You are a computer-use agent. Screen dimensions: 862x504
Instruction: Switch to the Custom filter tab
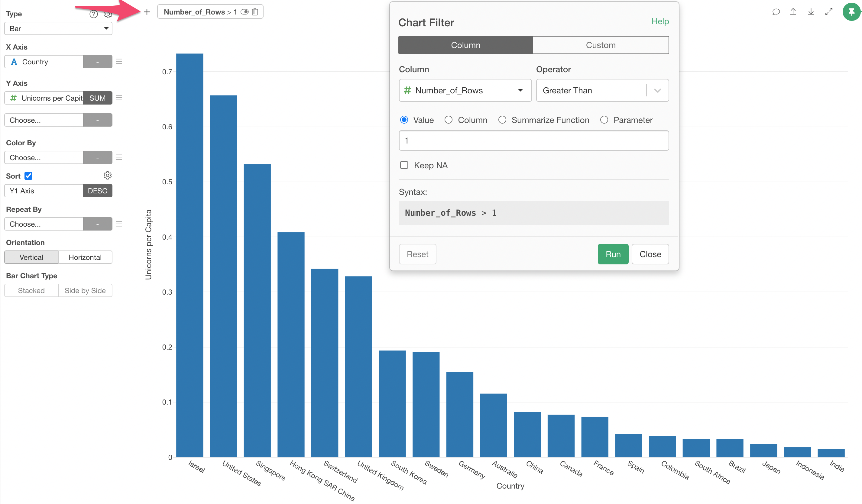600,45
